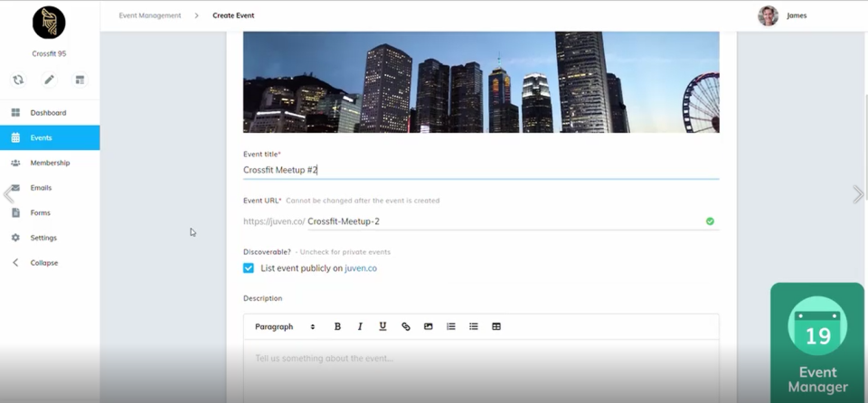Click the https://juven.co/ URL prefix
The image size is (868, 403).
pyautogui.click(x=274, y=221)
